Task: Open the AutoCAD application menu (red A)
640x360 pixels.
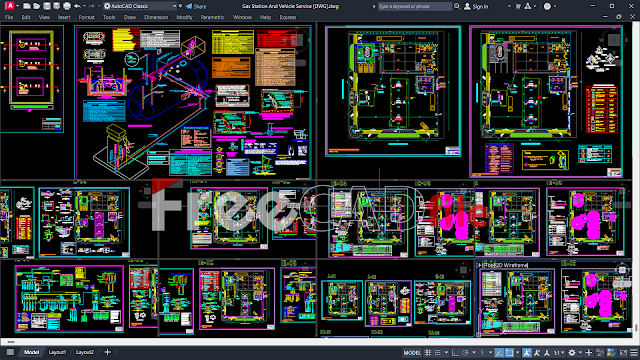Action: point(9,6)
